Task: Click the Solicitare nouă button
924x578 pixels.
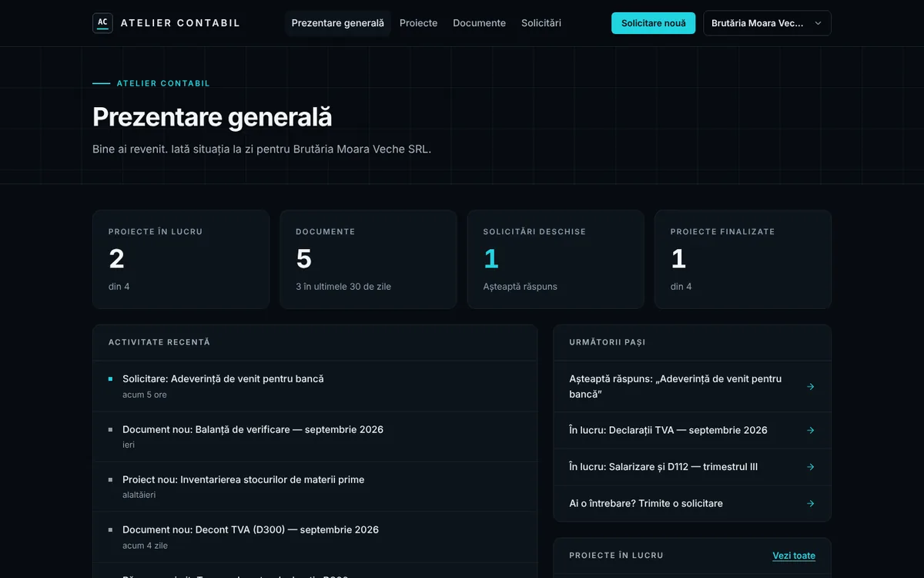Action: tap(654, 23)
